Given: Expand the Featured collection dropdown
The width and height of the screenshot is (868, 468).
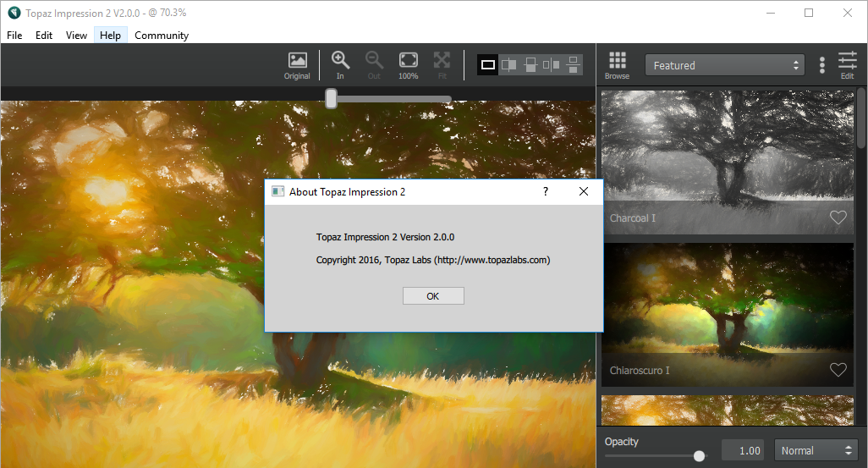Looking at the screenshot, I should click(725, 65).
